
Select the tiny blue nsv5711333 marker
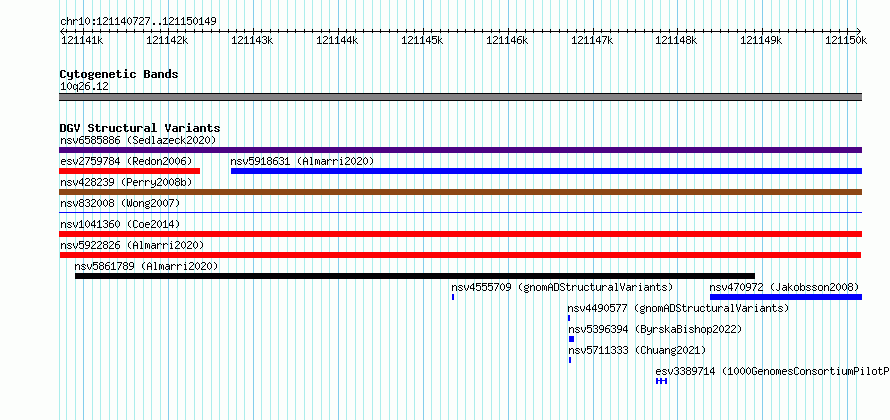click(570, 360)
